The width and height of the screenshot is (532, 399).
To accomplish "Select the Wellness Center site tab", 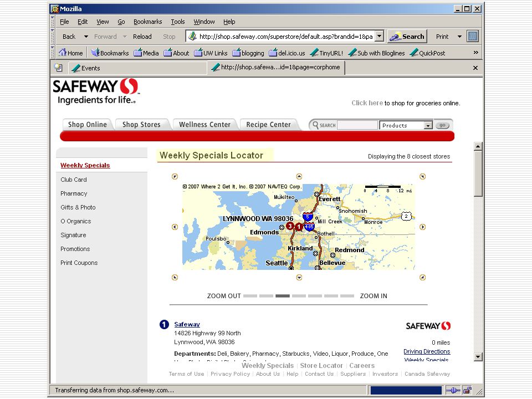I will (x=204, y=125).
